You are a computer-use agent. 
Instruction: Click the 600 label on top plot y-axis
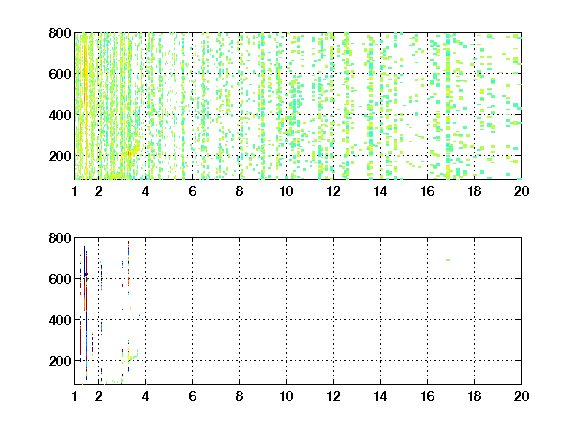pos(60,74)
